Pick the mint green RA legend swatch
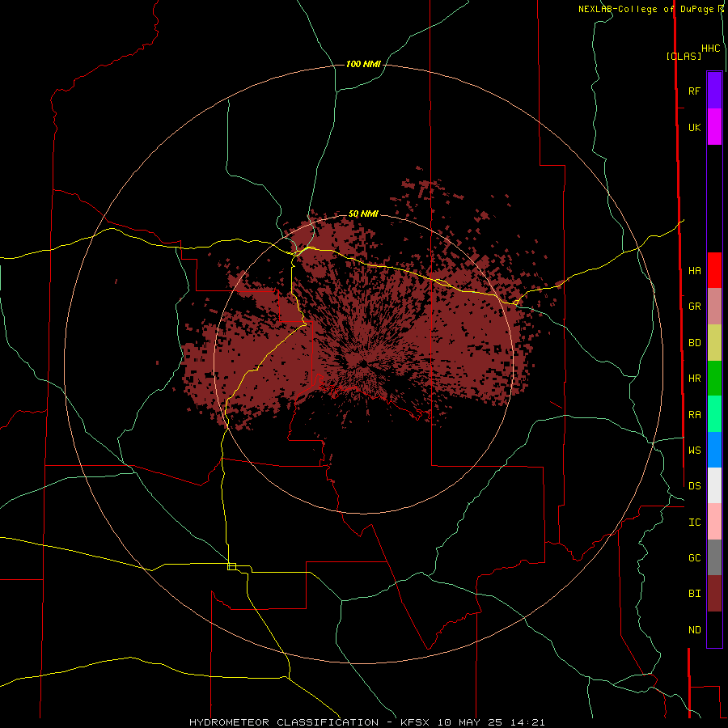Image resolution: width=728 pixels, height=728 pixels. [714, 414]
